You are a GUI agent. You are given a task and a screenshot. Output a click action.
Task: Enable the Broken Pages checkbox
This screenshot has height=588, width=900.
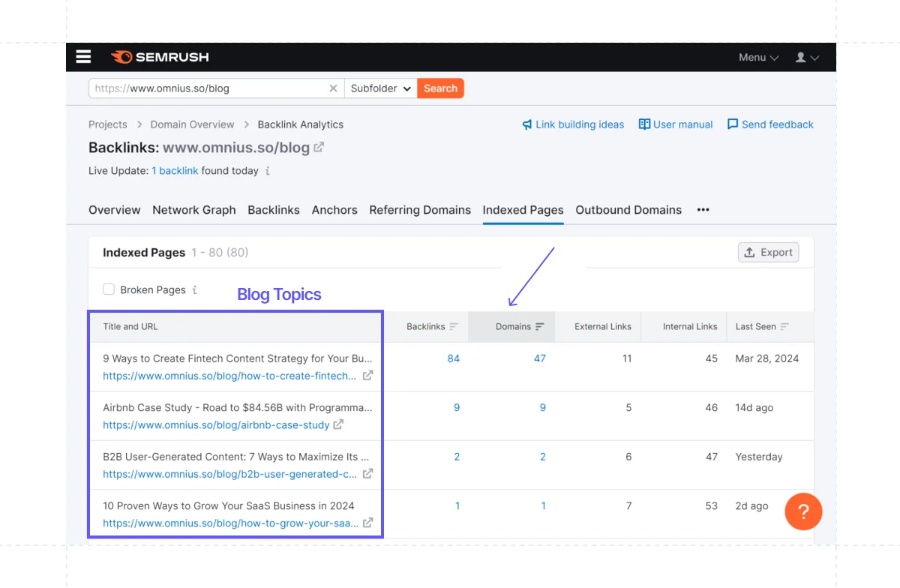[x=109, y=289]
